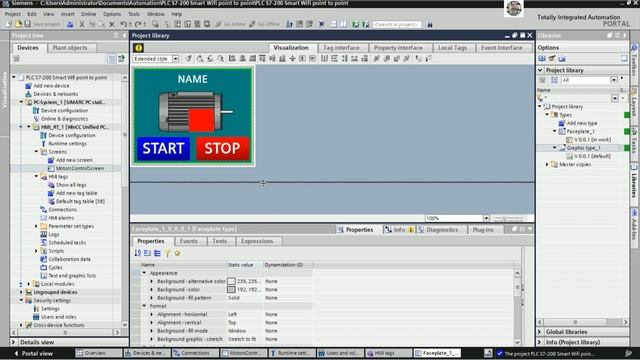Expand Info (Project library) section
This screenshot has height=360, width=640.
coord(540,342)
